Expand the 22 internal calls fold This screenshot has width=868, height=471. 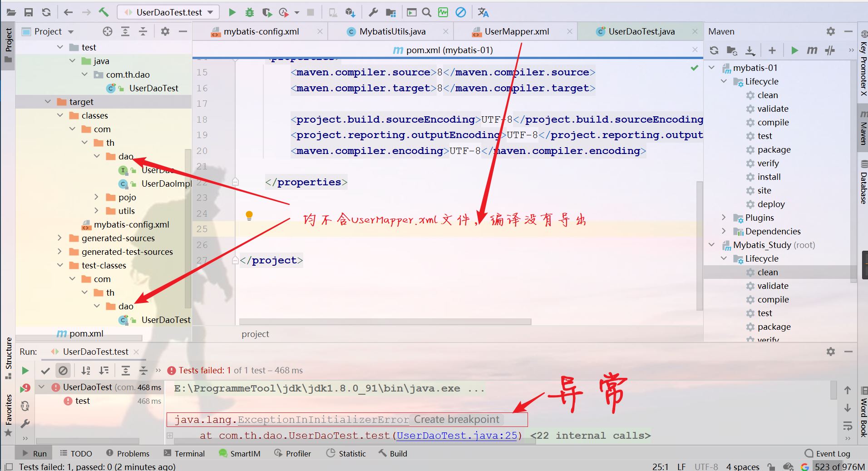(x=590, y=436)
